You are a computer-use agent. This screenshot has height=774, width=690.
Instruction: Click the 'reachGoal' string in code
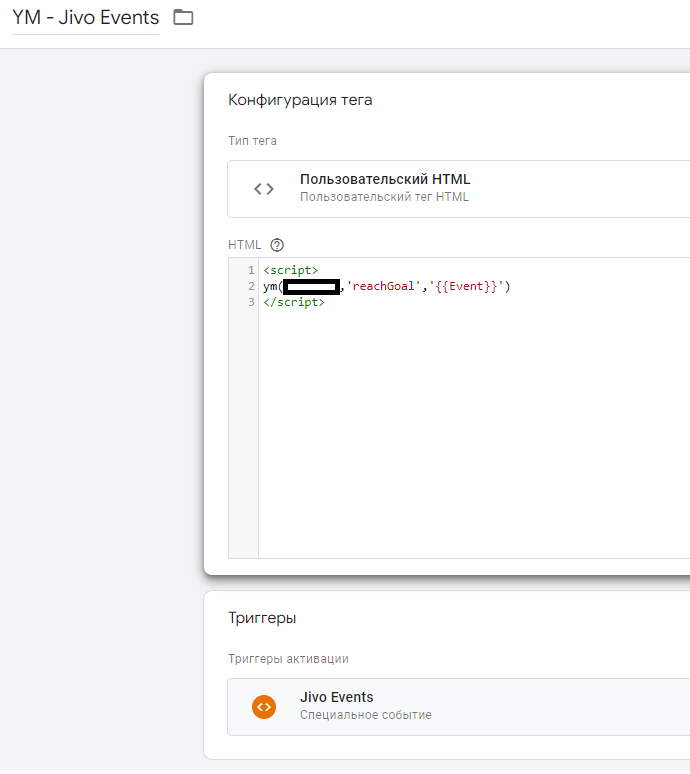point(382,287)
